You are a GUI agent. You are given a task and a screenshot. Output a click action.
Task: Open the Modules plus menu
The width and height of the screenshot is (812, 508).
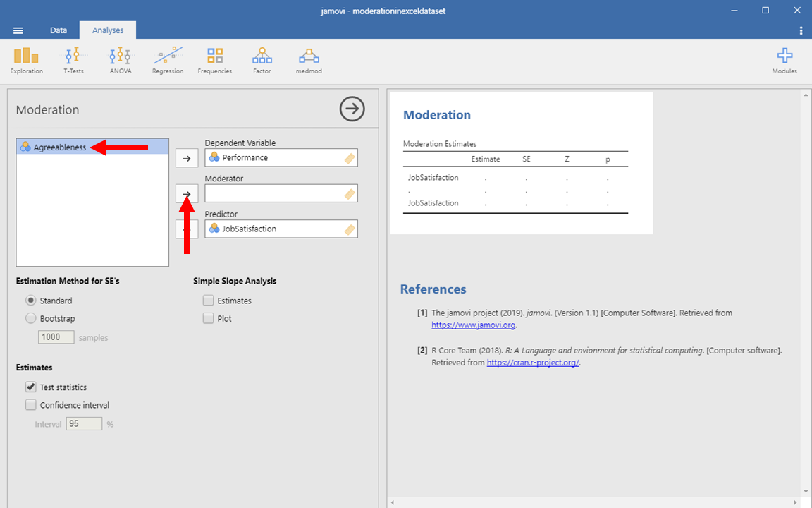785,61
